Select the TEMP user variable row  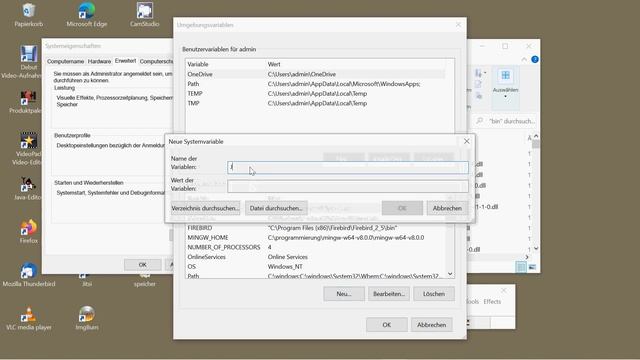point(315,94)
